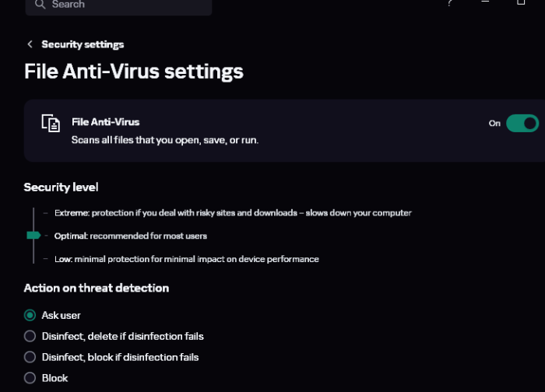Screen dimensions: 545x392
Task: Click the green security level slider handle
Action: click(x=33, y=235)
